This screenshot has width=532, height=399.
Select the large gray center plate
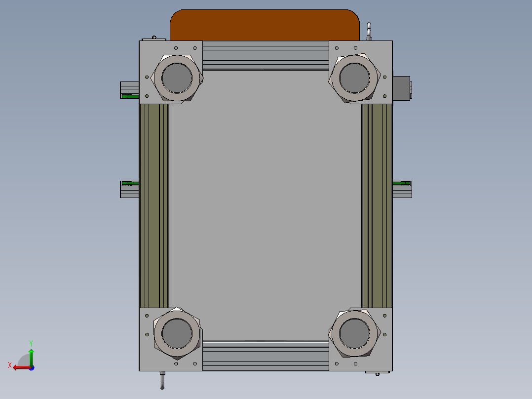266,205
